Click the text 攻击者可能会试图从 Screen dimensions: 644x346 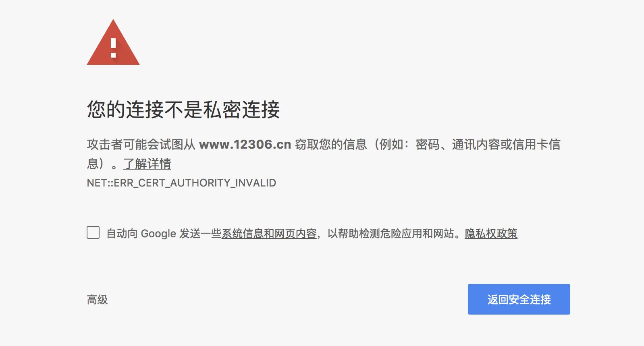(x=141, y=144)
